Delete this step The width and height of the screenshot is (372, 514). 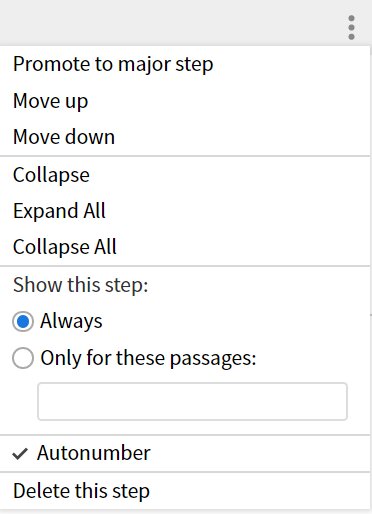185,491
